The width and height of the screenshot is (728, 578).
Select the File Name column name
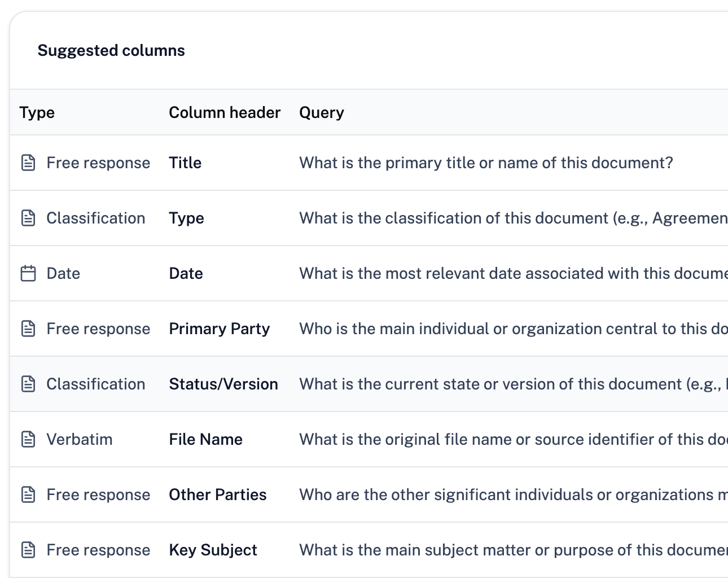click(x=205, y=439)
